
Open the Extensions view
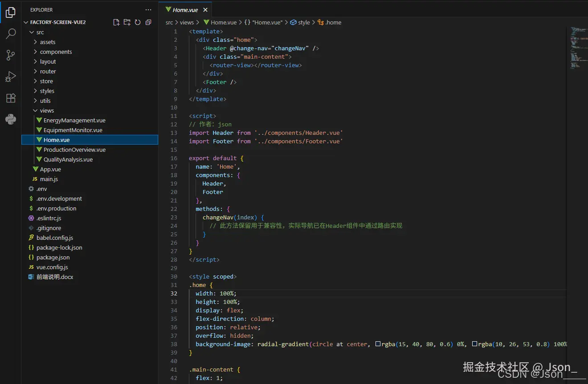pos(11,98)
